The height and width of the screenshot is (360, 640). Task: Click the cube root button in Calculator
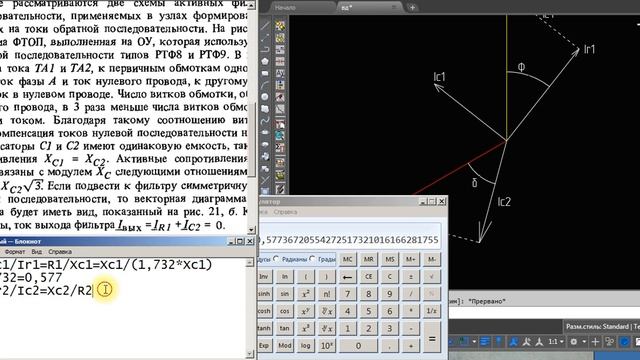tap(327, 328)
